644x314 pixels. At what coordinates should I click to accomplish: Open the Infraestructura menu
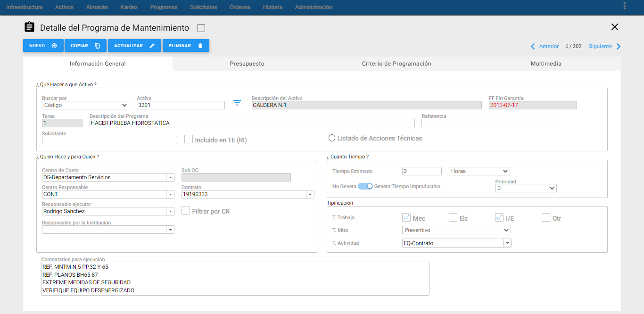point(24,7)
